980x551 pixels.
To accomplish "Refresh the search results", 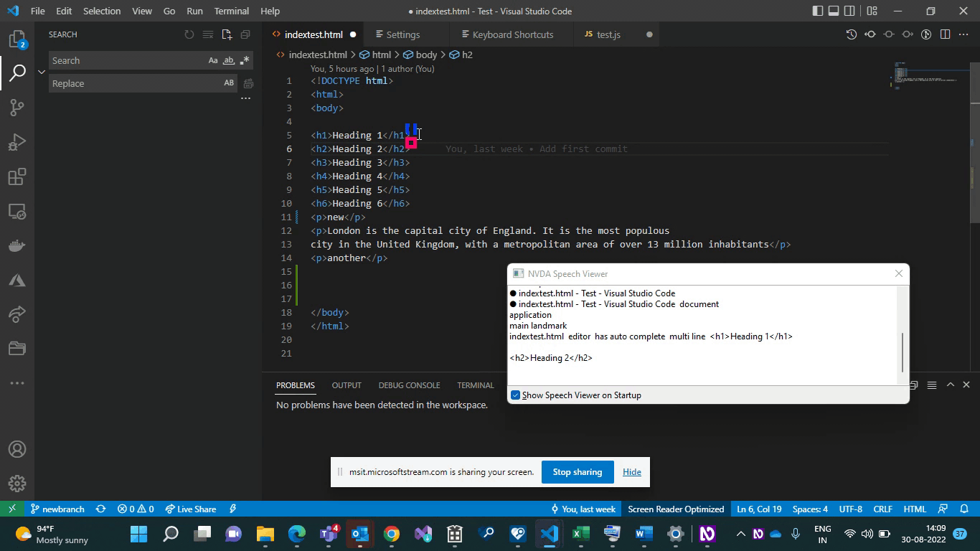I will click(x=189, y=34).
